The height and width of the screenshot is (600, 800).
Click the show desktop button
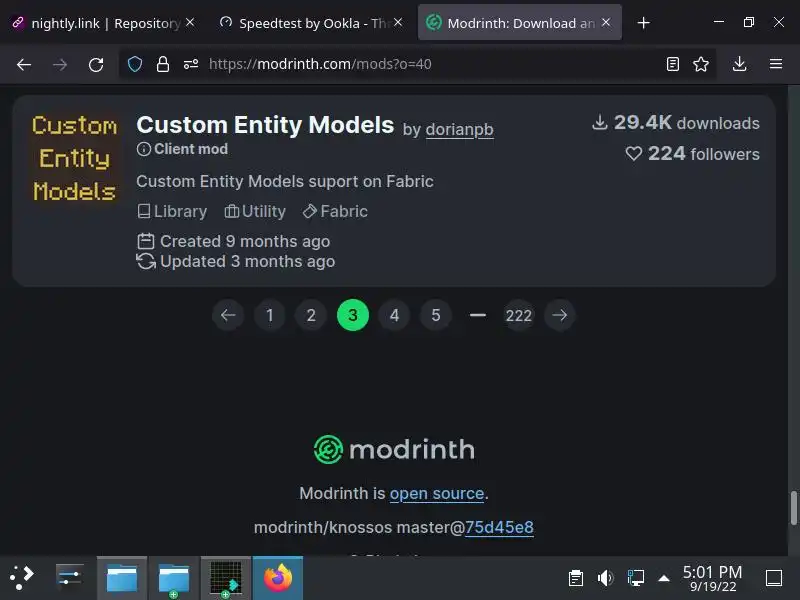pyautogui.click(x=774, y=578)
